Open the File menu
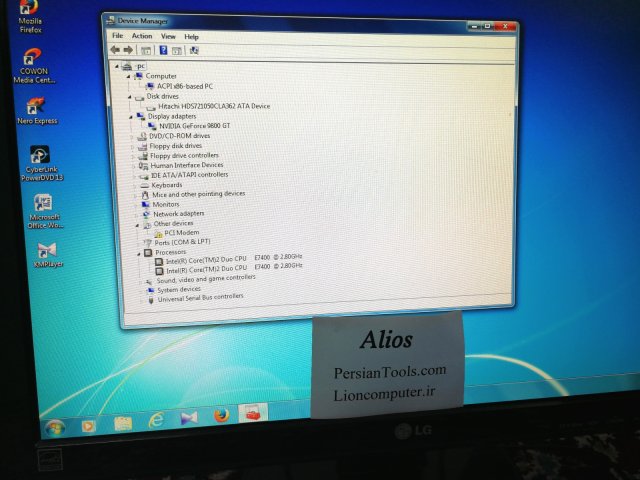Image resolution: width=640 pixels, height=480 pixels. coord(118,36)
